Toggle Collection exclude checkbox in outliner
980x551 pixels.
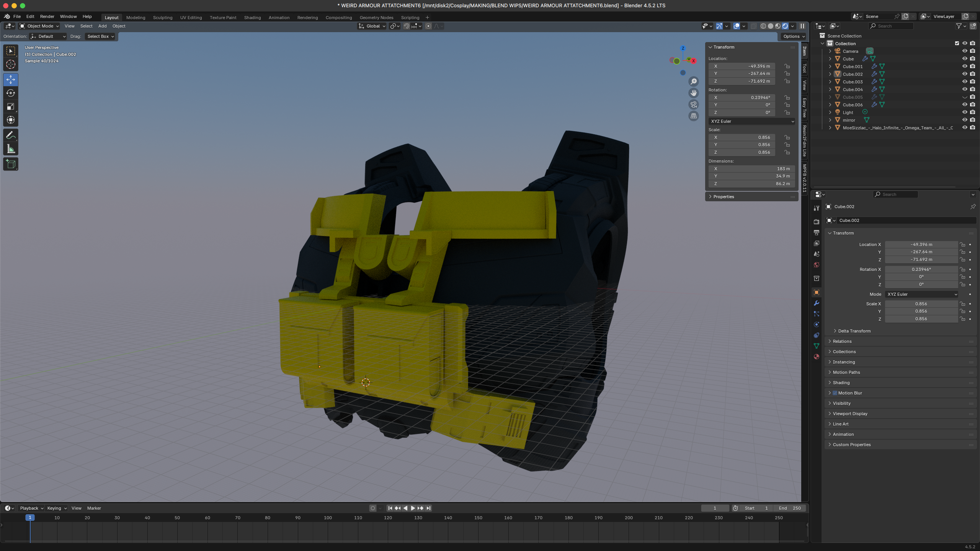pyautogui.click(x=957, y=43)
